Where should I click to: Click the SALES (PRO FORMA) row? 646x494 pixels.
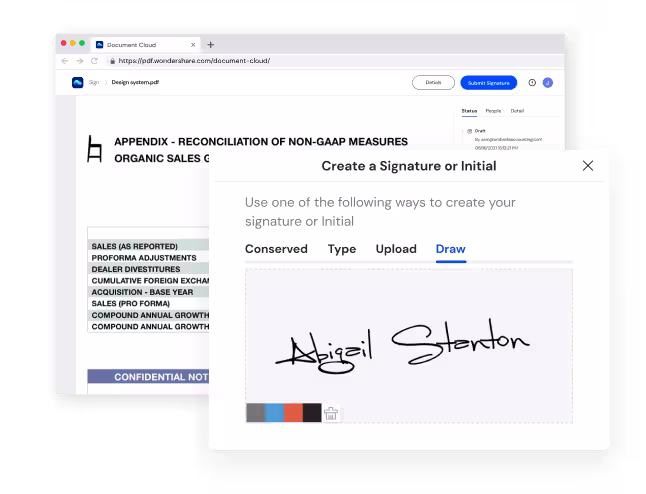pos(148,303)
